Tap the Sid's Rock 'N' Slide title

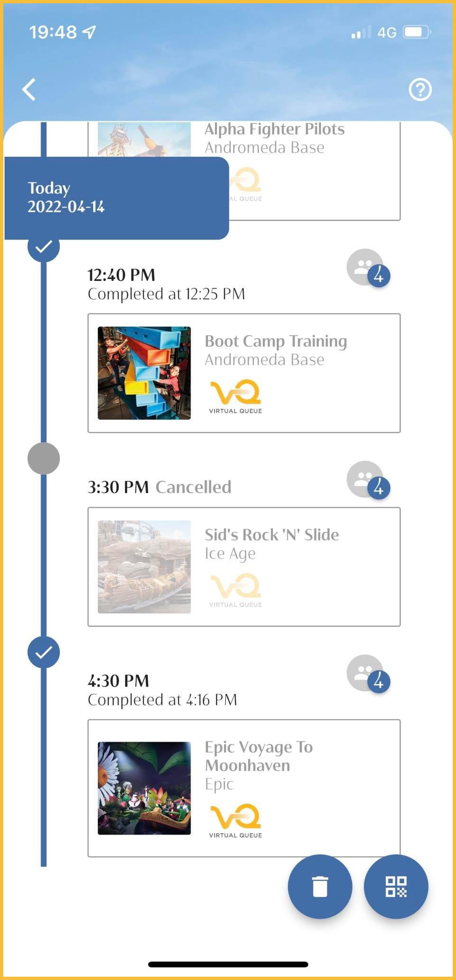click(x=272, y=535)
